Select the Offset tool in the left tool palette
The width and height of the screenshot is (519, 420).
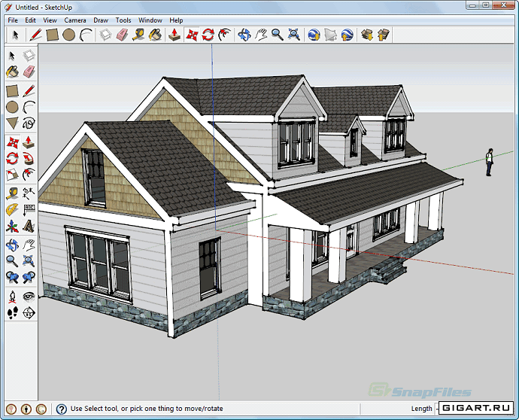pos(29,175)
